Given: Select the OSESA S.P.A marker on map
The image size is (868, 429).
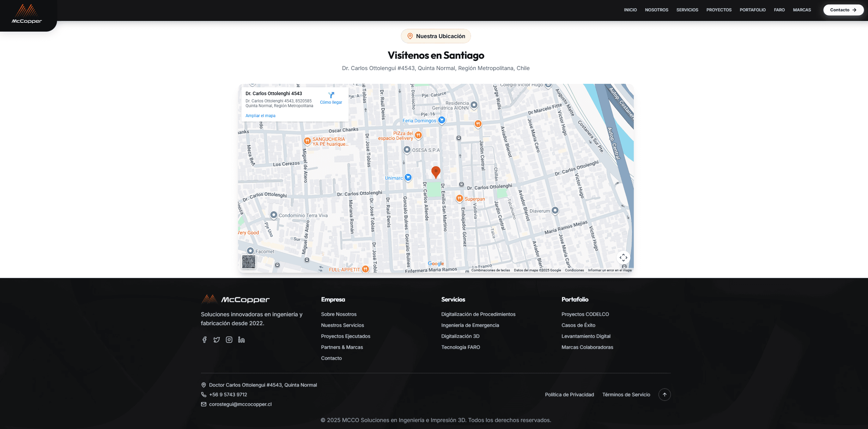Looking at the screenshot, I should click(x=407, y=150).
